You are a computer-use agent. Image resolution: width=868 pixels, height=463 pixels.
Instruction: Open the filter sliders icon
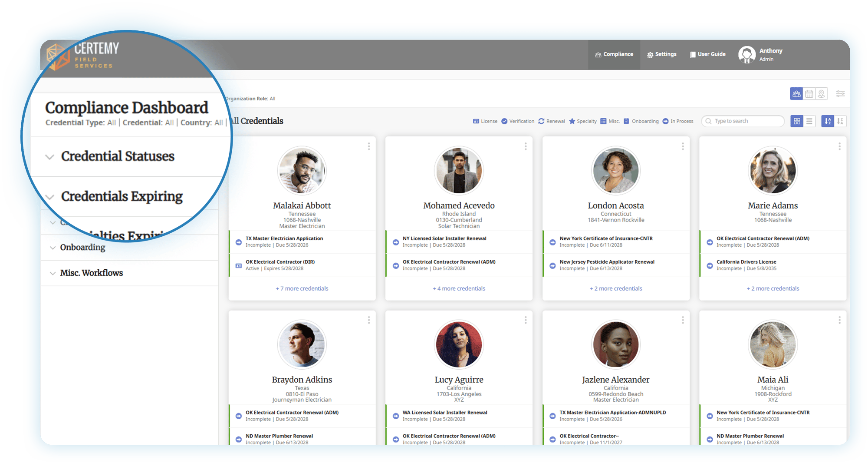click(x=840, y=94)
